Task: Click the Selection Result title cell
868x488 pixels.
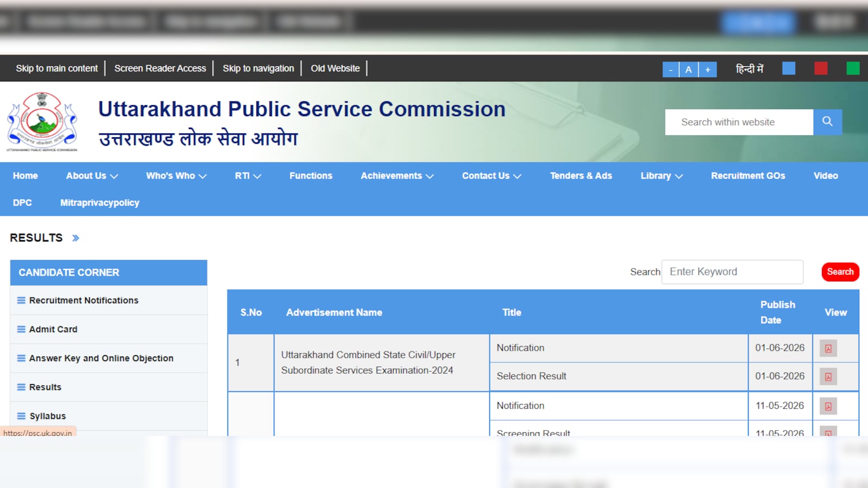Action: coord(618,376)
